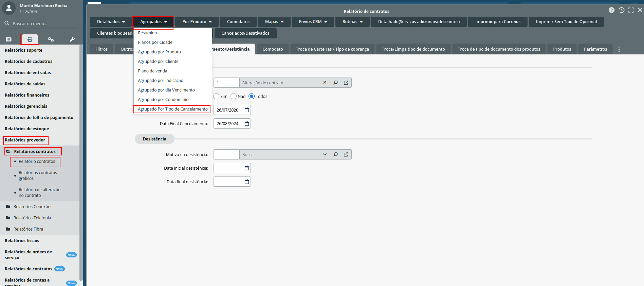This screenshot has width=644, height=286.
Task: Switch to the Filtros tab
Action: tap(102, 49)
